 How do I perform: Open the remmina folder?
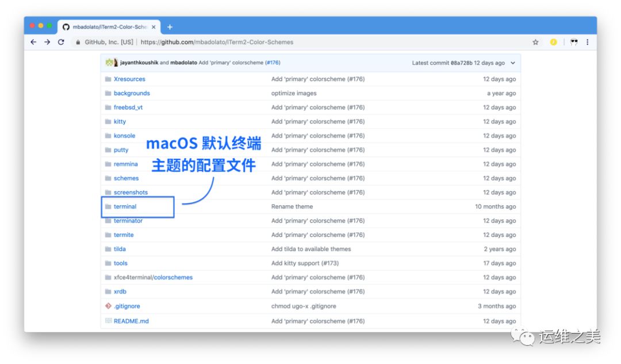[x=125, y=164]
